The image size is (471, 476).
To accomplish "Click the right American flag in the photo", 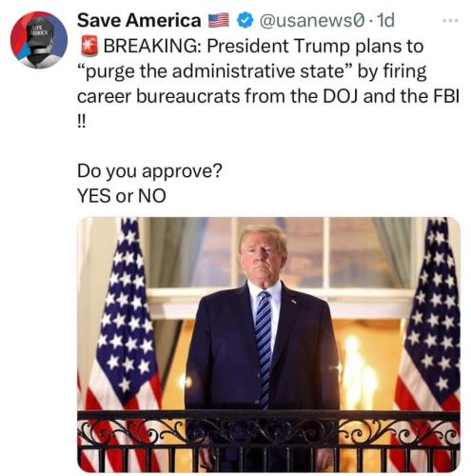I will [428, 333].
